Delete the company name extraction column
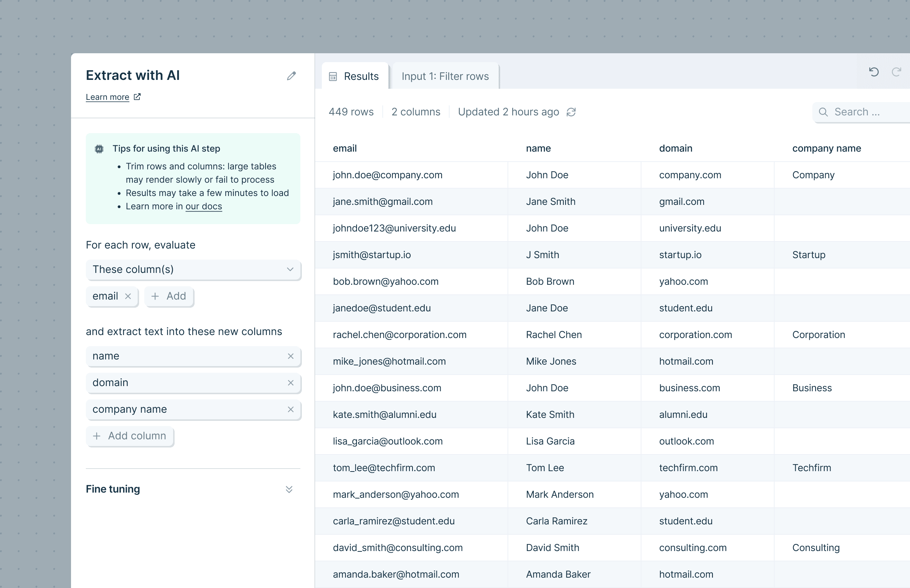 click(291, 409)
